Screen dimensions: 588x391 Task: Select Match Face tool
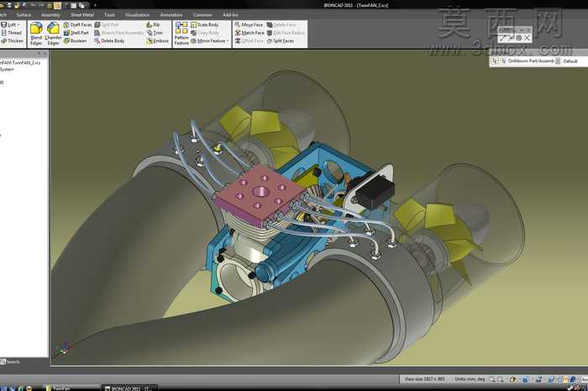pos(249,33)
